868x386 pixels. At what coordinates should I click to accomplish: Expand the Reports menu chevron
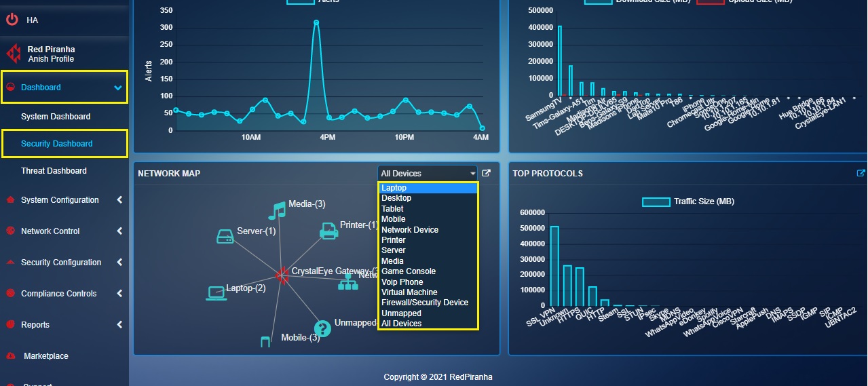click(x=119, y=325)
